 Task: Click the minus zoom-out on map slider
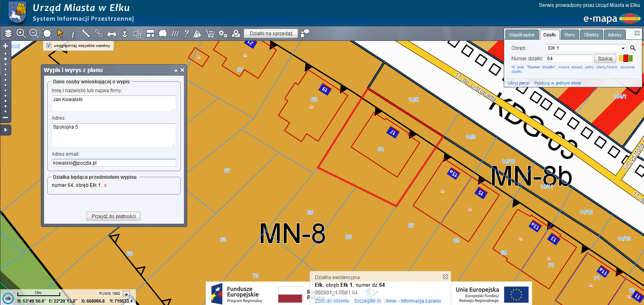pyautogui.click(x=6, y=118)
